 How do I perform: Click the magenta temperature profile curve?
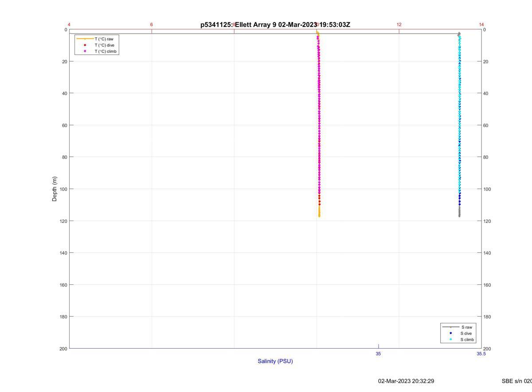point(319,115)
